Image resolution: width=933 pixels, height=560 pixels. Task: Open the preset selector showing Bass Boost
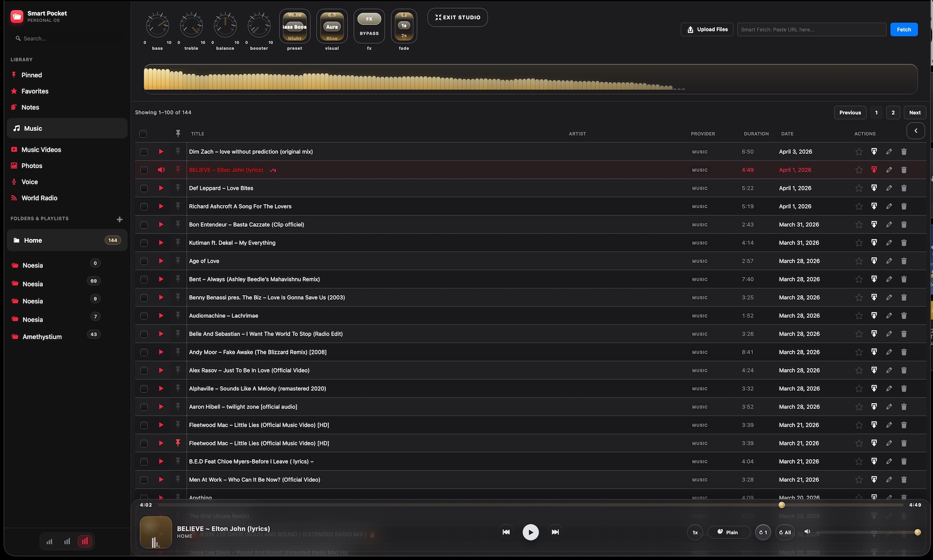(295, 26)
